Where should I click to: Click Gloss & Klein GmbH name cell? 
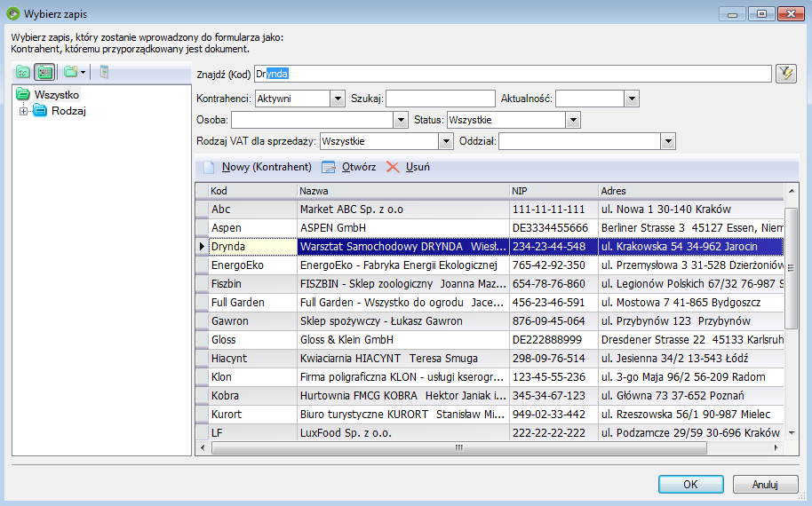(x=403, y=339)
